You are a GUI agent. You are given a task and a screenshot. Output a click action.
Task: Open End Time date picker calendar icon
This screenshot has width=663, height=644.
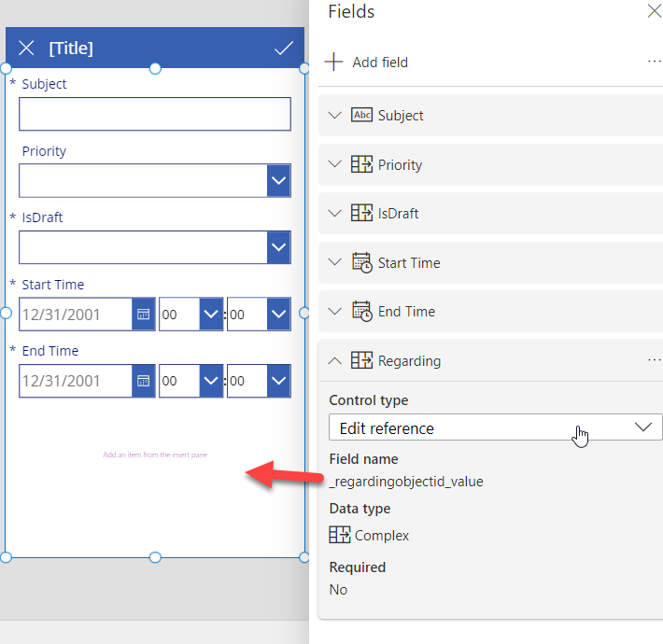[x=144, y=381]
